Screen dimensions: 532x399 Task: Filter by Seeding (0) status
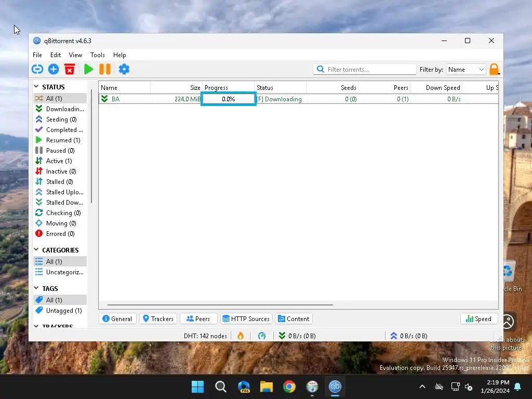[60, 119]
